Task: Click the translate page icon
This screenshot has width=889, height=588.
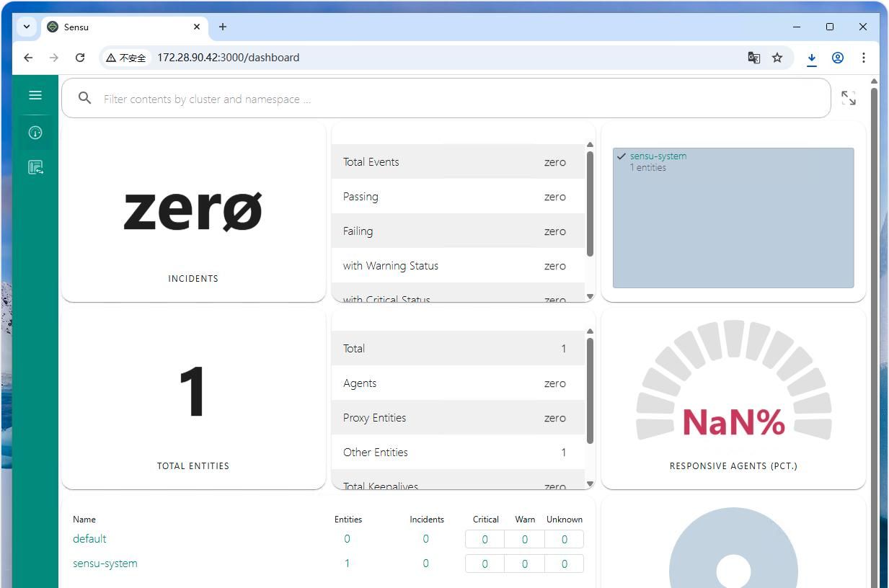Action: [x=753, y=58]
